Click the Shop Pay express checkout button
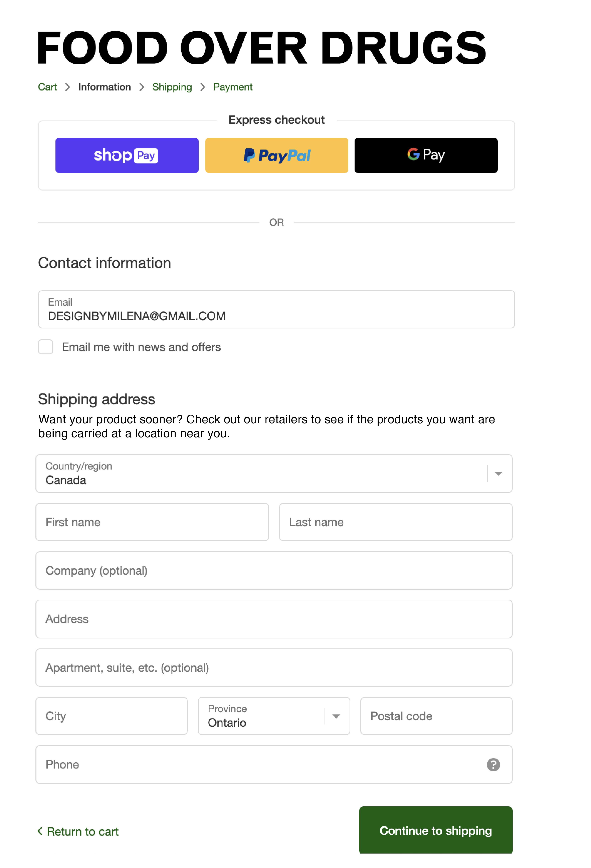Screen dimensions: 591x868 [x=127, y=155]
